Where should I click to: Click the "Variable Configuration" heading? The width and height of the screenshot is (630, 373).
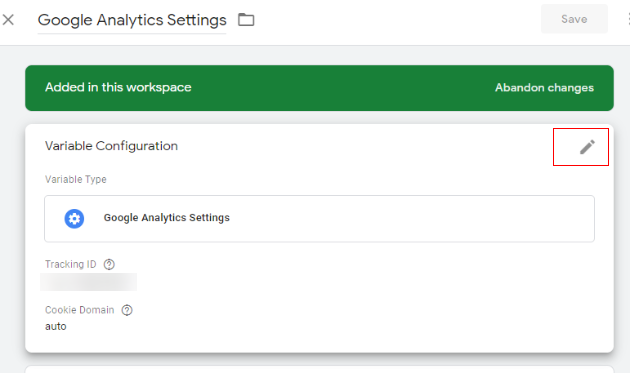point(111,146)
